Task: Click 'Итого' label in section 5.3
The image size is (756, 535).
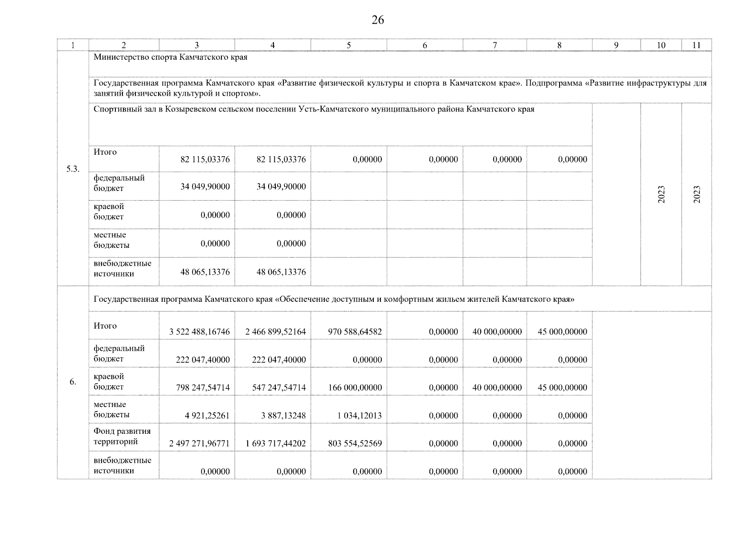Action: tap(105, 152)
